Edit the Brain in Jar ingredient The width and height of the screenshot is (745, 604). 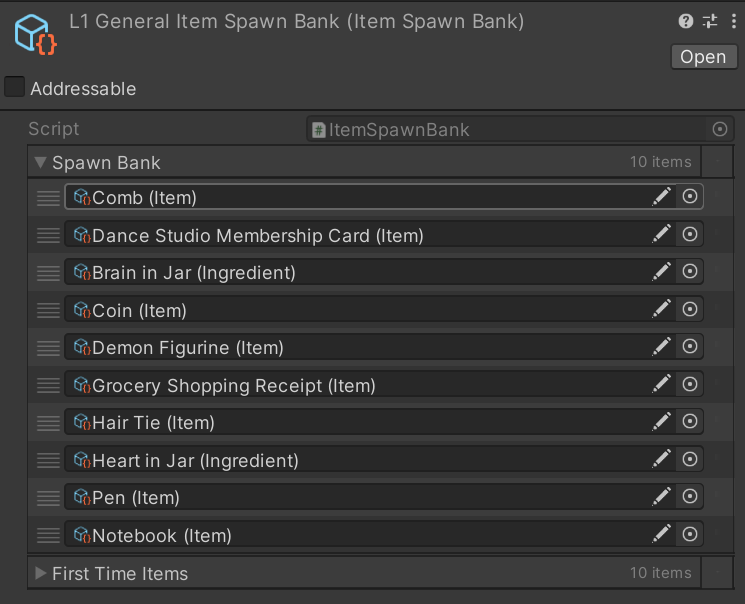[661, 272]
